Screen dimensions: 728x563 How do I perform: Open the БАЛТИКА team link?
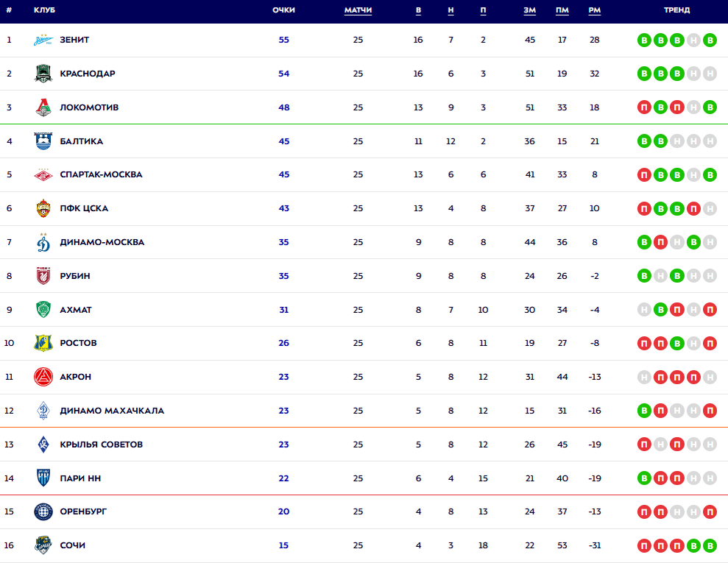pyautogui.click(x=81, y=141)
